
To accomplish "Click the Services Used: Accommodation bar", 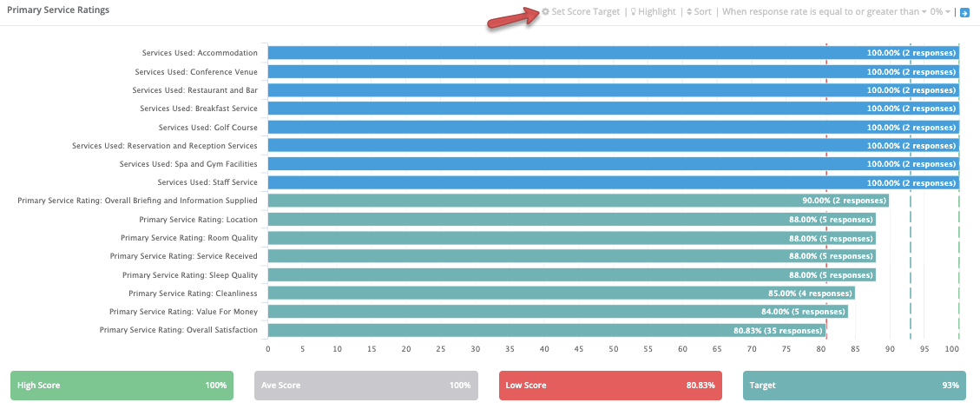I will pos(613,53).
